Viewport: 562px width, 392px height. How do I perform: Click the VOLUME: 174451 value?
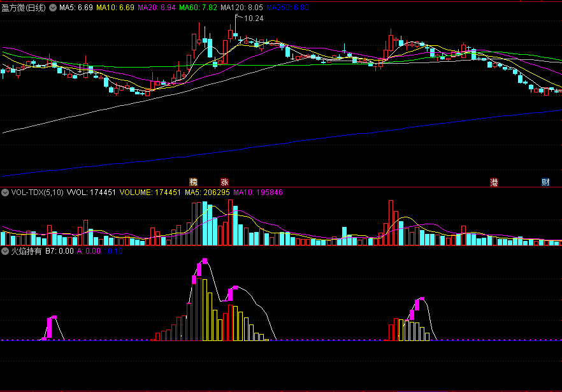point(150,192)
